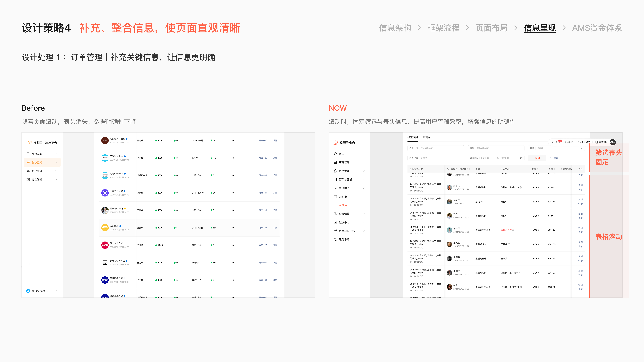Screen dimensions: 644x362
Task: Click the 首页 home icon in 视频号小店 sidebar
Action: [x=335, y=154]
